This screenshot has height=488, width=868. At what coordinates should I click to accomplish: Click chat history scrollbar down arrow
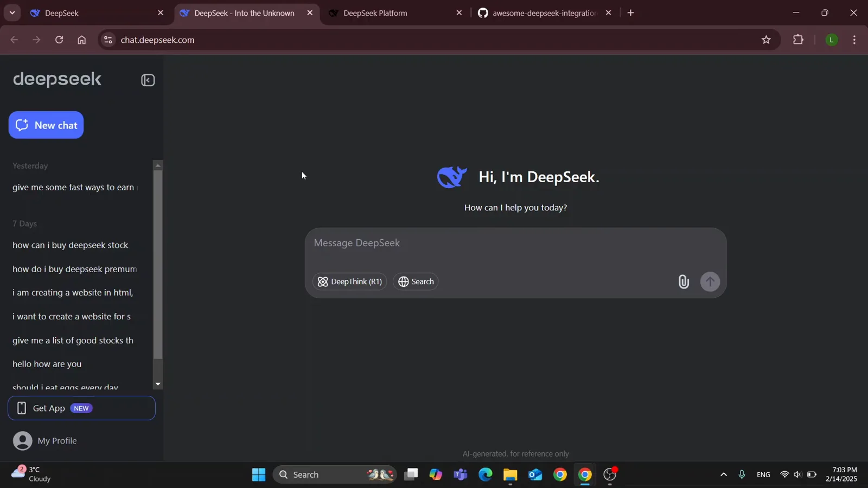coord(158,384)
